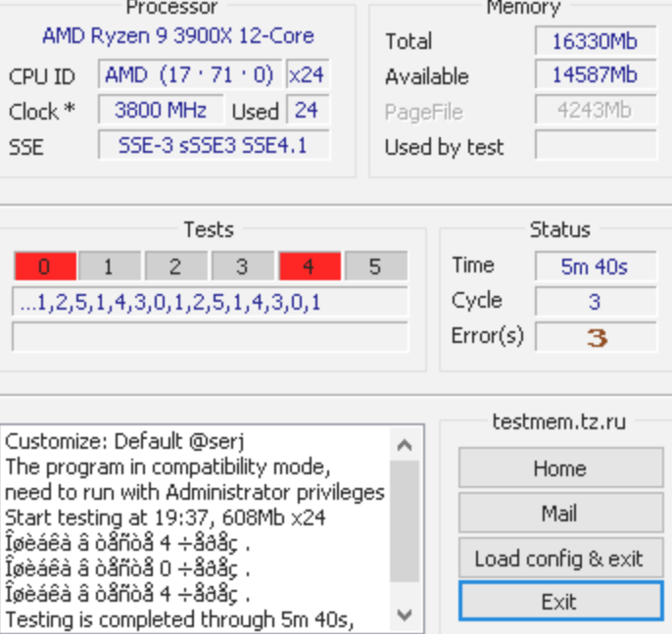Click the x24 thread count field

coord(308,74)
